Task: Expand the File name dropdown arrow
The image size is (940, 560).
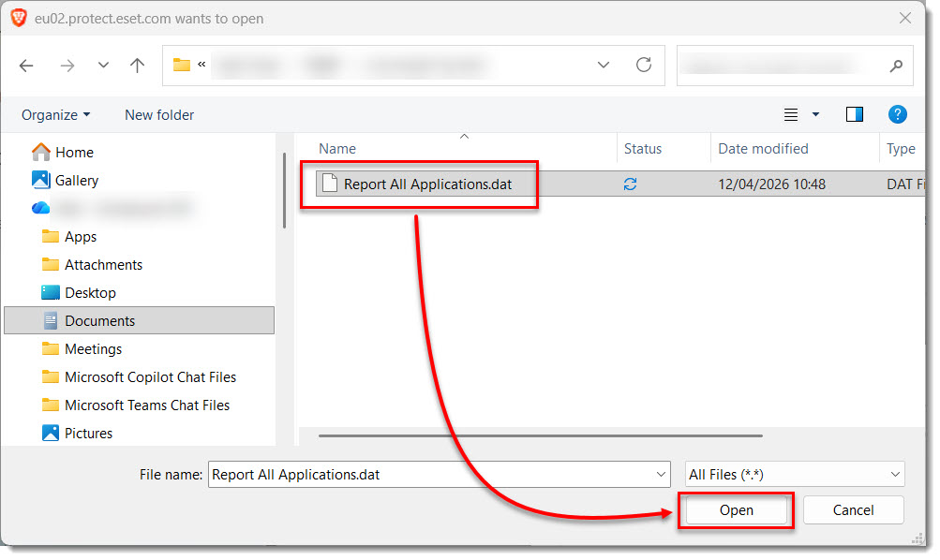Action: click(661, 475)
